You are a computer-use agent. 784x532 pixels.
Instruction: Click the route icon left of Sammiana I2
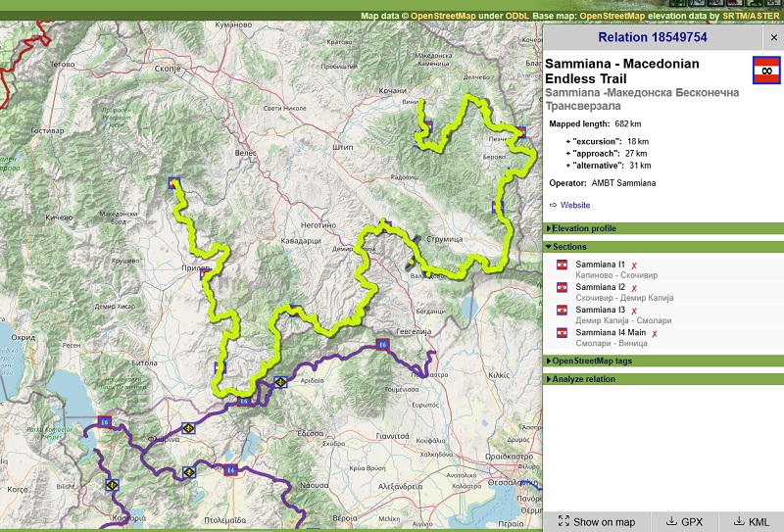pyautogui.click(x=563, y=288)
